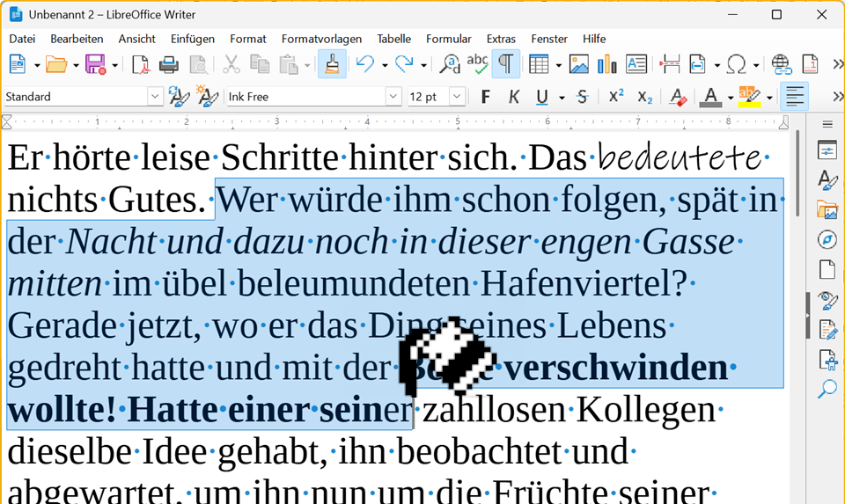Click the Clone Formatting paintbrush icon
This screenshot has height=504, width=845.
pyautogui.click(x=331, y=64)
